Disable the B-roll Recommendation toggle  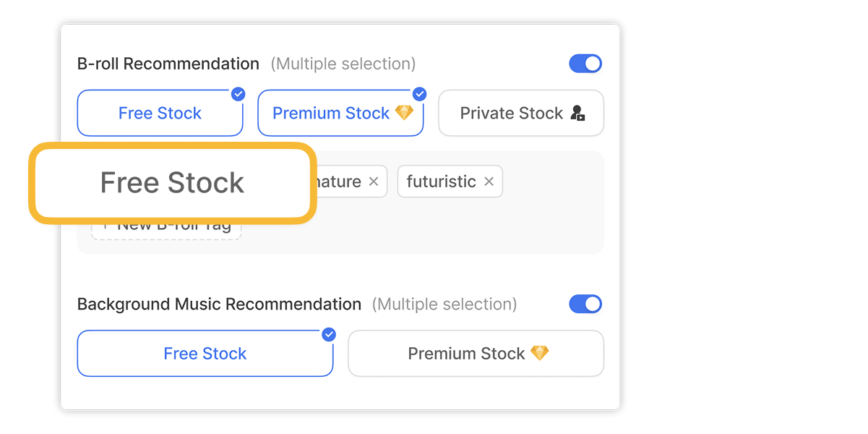click(x=585, y=63)
